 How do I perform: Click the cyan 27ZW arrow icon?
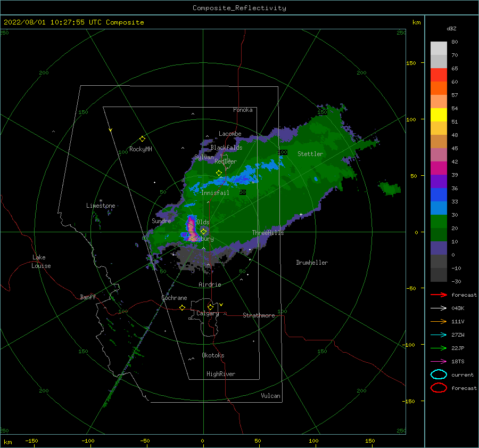pyautogui.click(x=439, y=335)
